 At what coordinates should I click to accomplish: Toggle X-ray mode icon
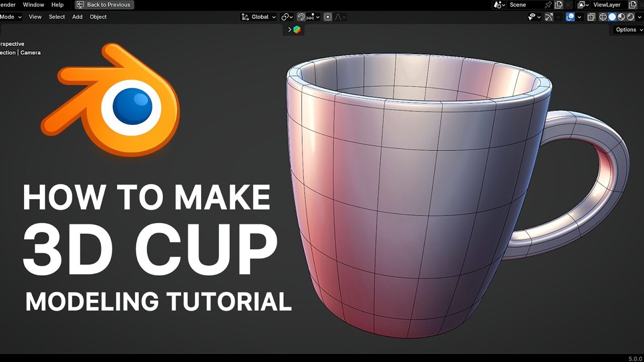pyautogui.click(x=591, y=17)
